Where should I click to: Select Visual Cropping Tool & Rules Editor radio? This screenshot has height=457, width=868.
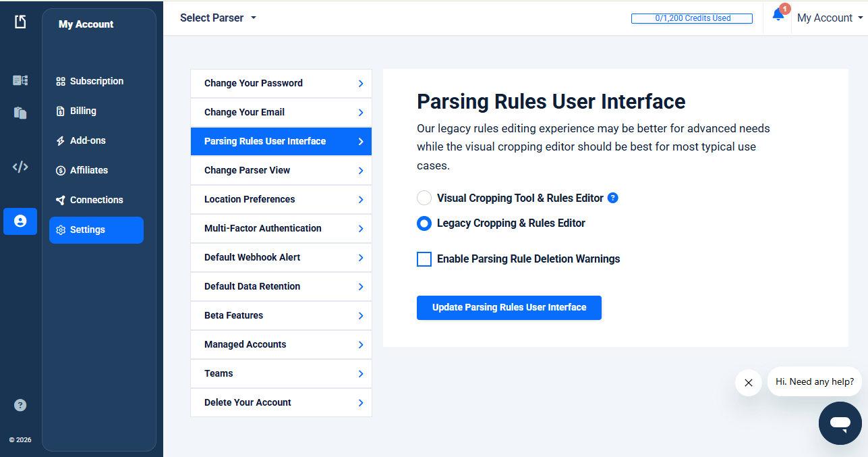click(x=424, y=198)
